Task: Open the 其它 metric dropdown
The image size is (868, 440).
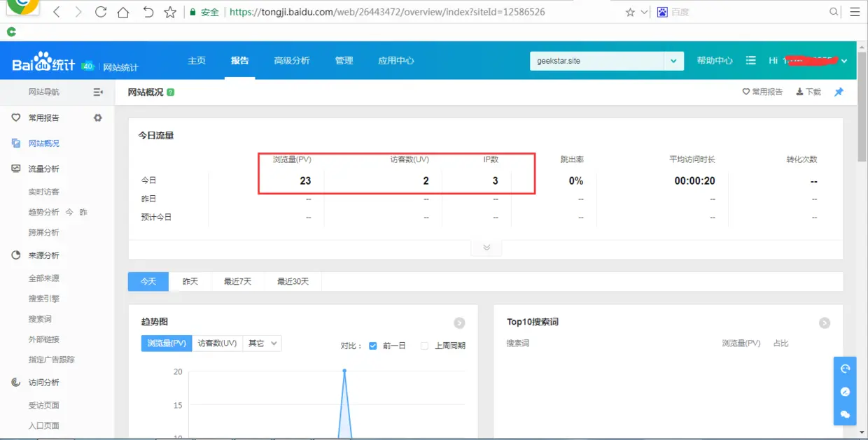Action: tap(262, 343)
